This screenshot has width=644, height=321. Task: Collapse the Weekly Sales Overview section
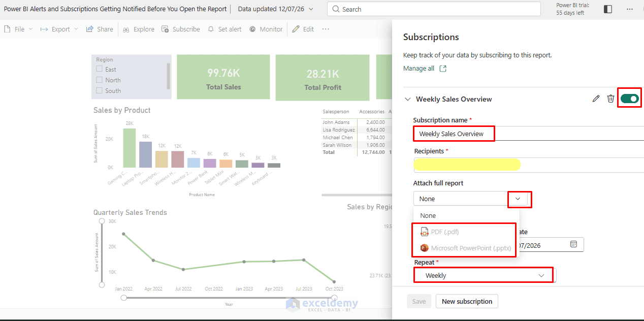tap(407, 99)
